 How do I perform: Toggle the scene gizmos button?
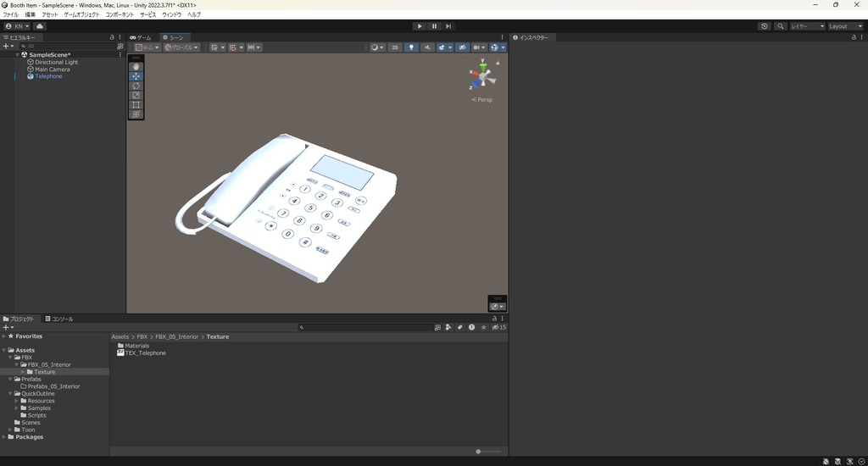(494, 47)
